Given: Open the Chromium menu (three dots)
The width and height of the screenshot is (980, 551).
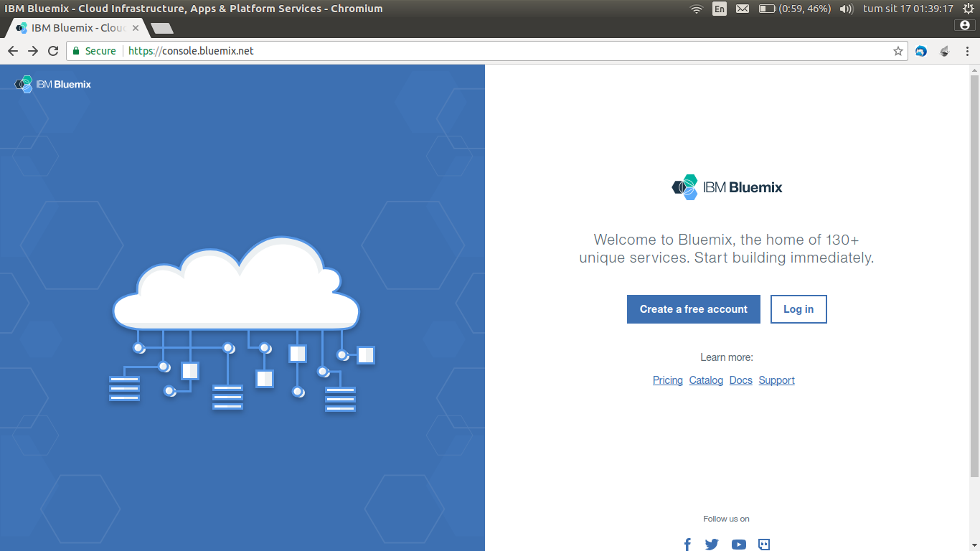Looking at the screenshot, I should [966, 51].
